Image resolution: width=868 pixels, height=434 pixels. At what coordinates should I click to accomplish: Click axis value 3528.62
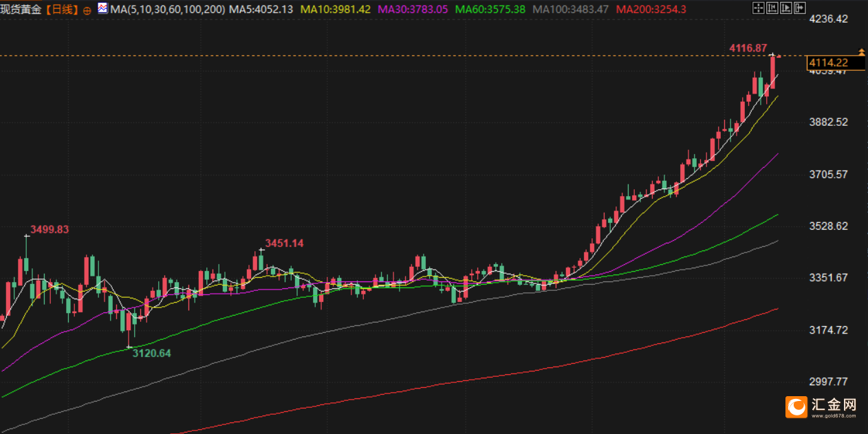(828, 226)
